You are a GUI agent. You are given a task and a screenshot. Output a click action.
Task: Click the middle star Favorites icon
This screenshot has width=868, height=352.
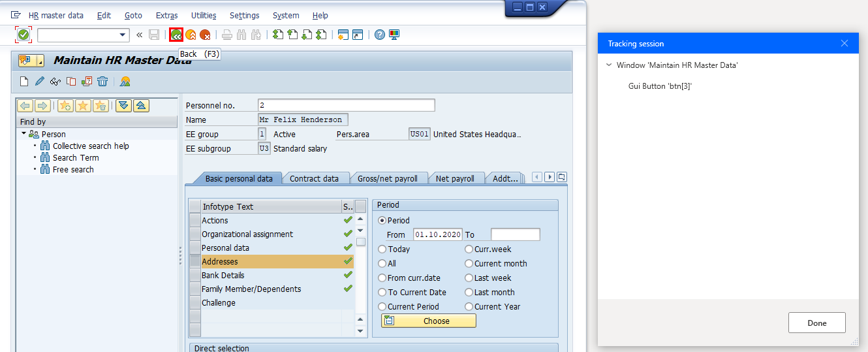click(x=83, y=106)
